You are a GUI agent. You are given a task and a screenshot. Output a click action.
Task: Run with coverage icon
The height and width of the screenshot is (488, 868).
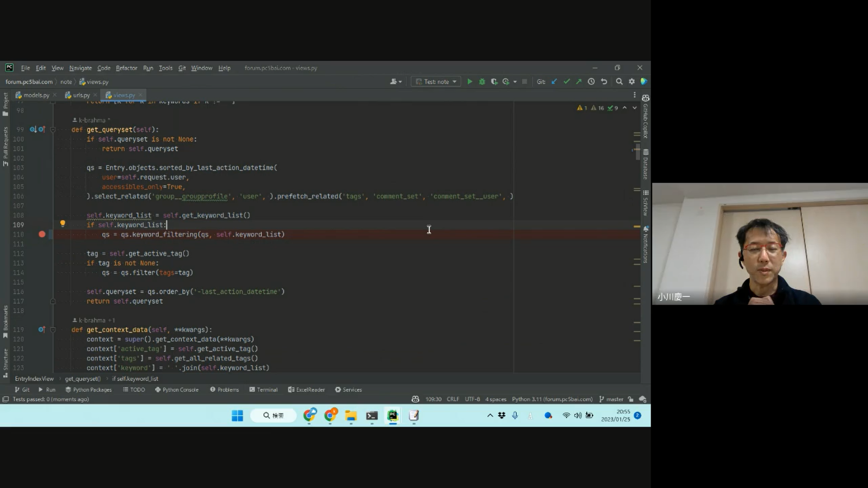tap(494, 82)
